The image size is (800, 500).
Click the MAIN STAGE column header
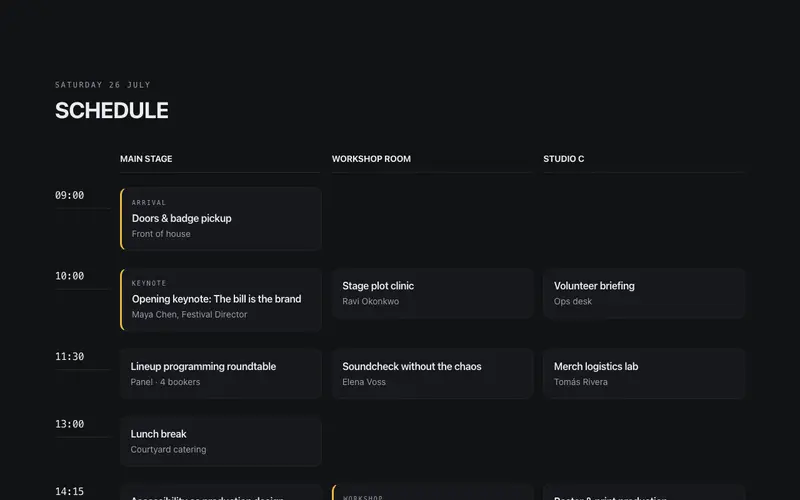(146, 159)
